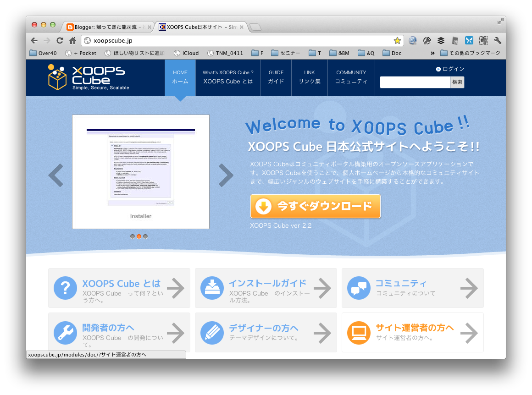Open the その他のブックマーク folder
The width and height of the screenshot is (532, 395).
point(470,53)
